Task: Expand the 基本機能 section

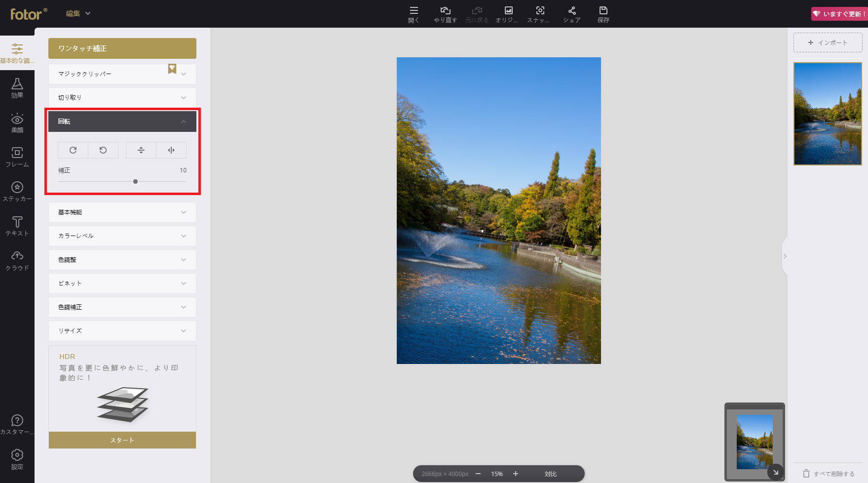Action: coord(122,212)
